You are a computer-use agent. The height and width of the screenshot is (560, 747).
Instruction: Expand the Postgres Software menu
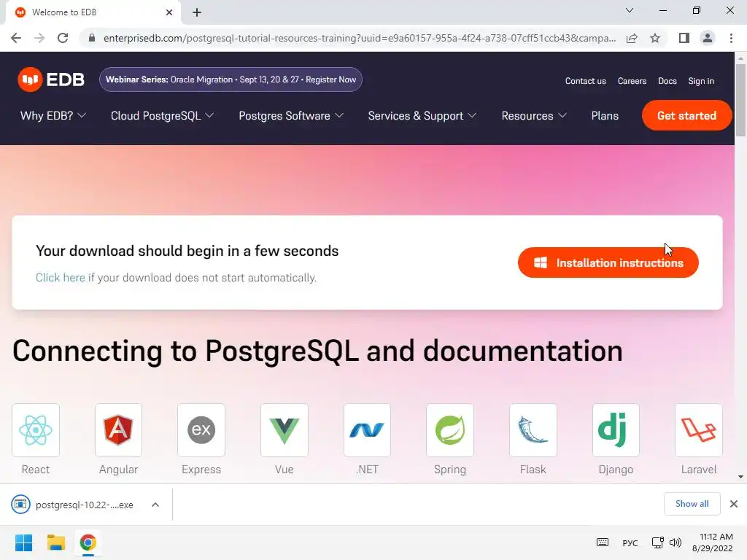tap(290, 116)
